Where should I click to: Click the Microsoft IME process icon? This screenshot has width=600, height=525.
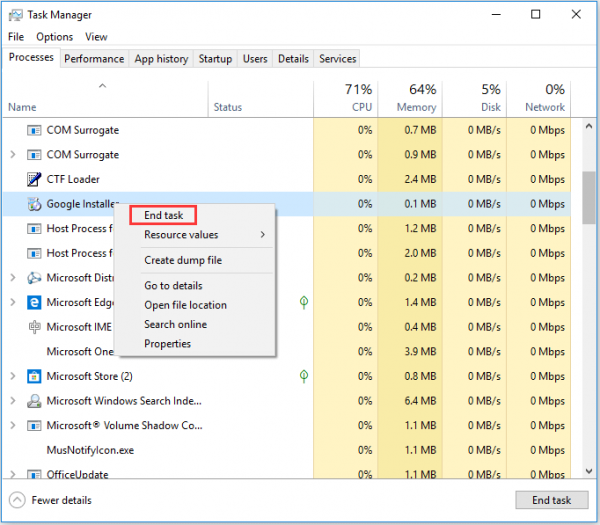pos(34,327)
